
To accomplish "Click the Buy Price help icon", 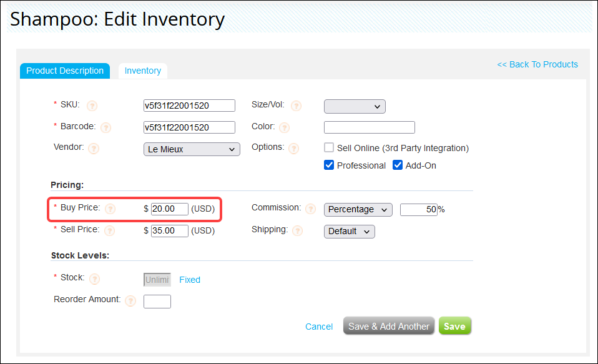I will tap(110, 209).
